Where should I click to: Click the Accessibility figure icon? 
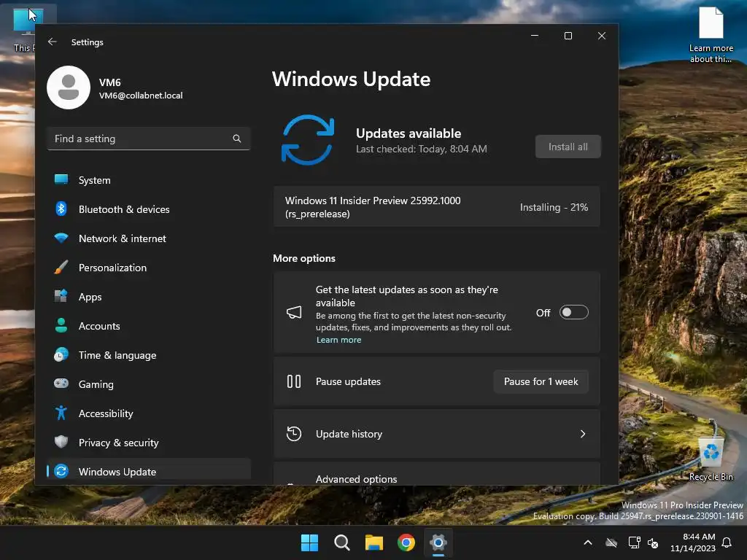coord(61,413)
